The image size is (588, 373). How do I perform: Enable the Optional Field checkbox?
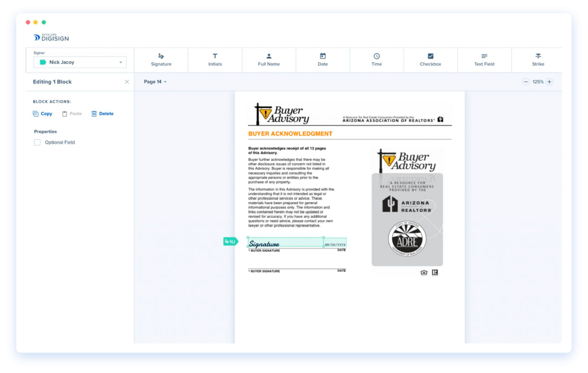point(37,143)
